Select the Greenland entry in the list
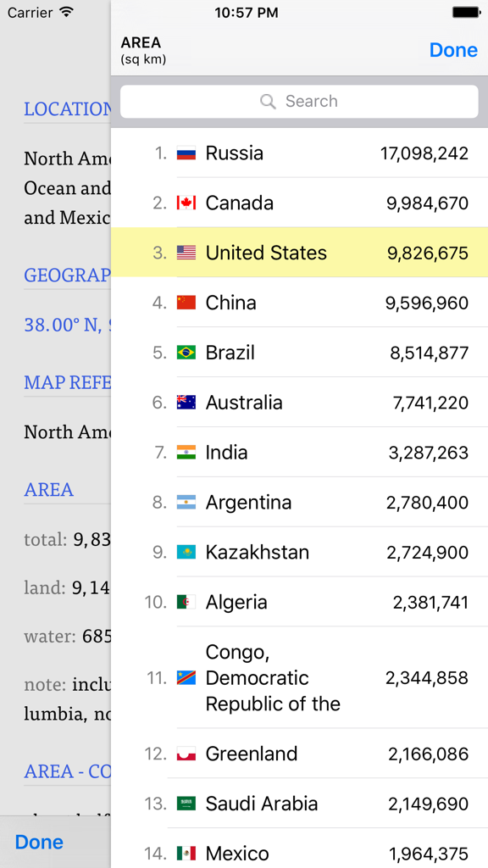This screenshot has height=868, width=488. click(299, 754)
